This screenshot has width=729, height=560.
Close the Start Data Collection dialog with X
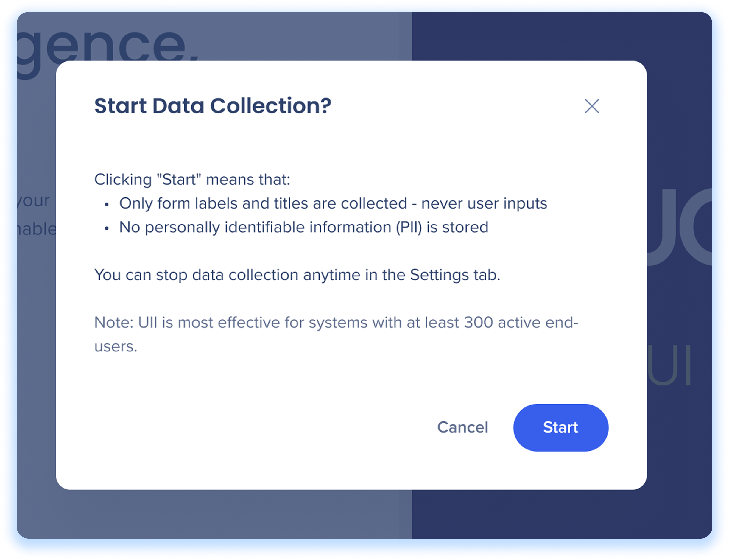point(592,106)
